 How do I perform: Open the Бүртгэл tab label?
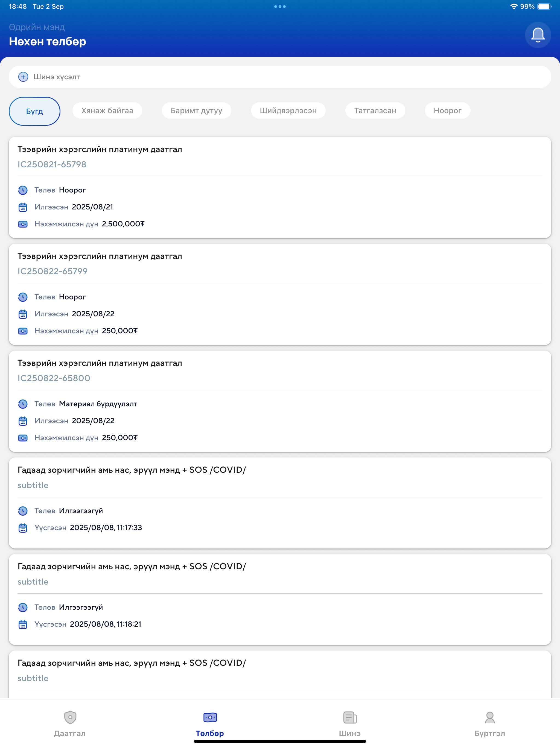(490, 734)
